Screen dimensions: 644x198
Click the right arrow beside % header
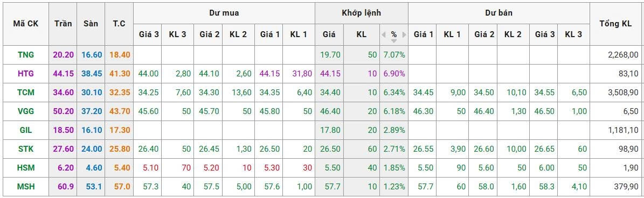coord(404,35)
